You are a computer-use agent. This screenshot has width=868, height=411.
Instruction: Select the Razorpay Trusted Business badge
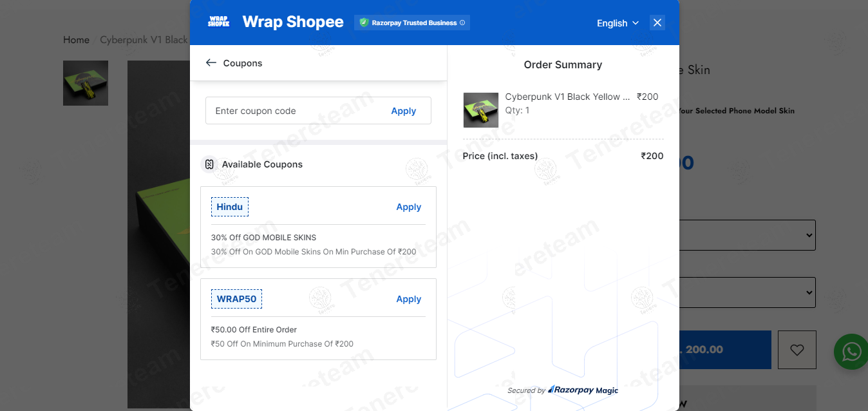(411, 22)
